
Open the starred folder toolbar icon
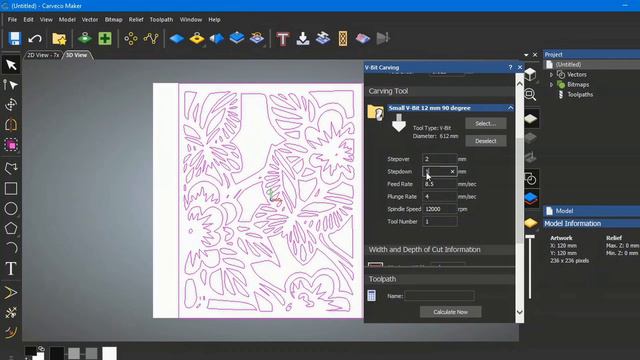[59, 39]
